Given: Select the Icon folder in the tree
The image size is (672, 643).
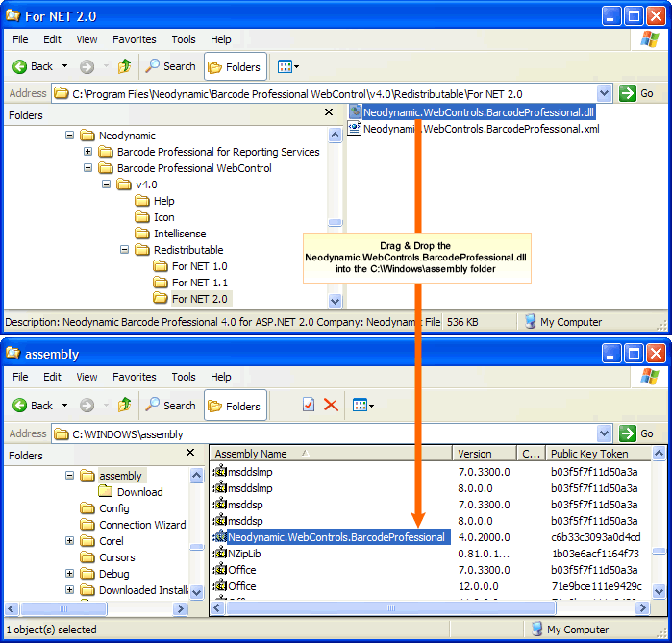Looking at the screenshot, I should (x=154, y=217).
